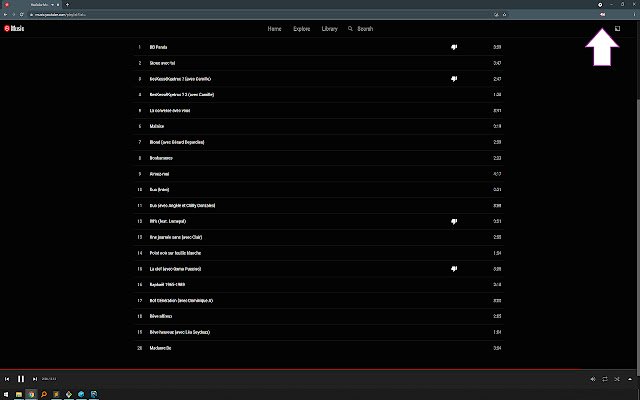Bookmark this page with the star icon
The height and width of the screenshot is (400, 640).
tap(504, 14)
